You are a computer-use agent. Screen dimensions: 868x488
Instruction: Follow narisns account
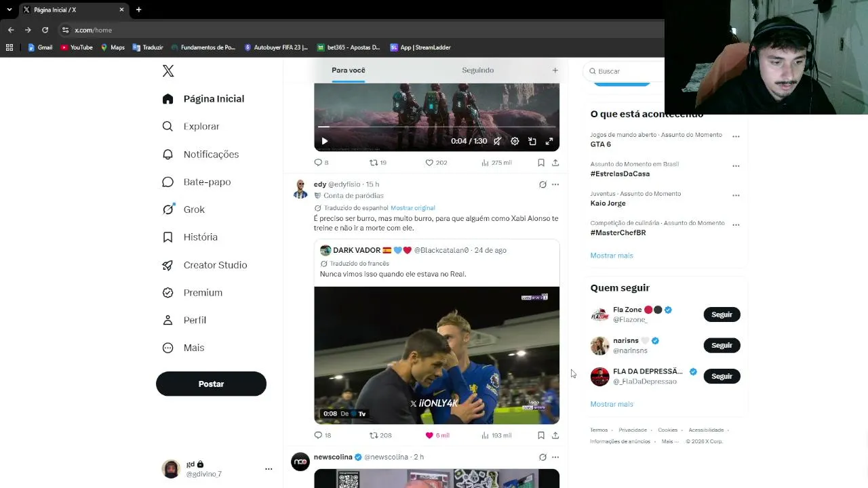722,346
